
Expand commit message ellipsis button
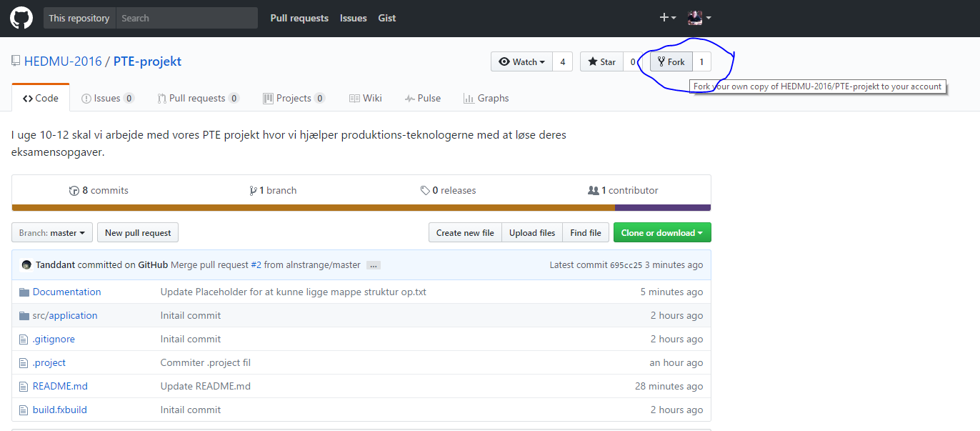click(x=374, y=265)
